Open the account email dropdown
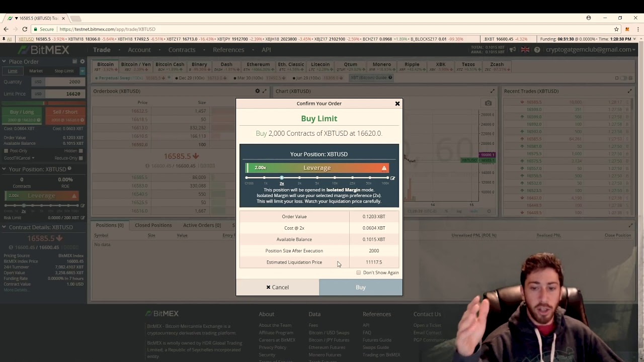Screen dimensions: 644x362 coord(592,50)
